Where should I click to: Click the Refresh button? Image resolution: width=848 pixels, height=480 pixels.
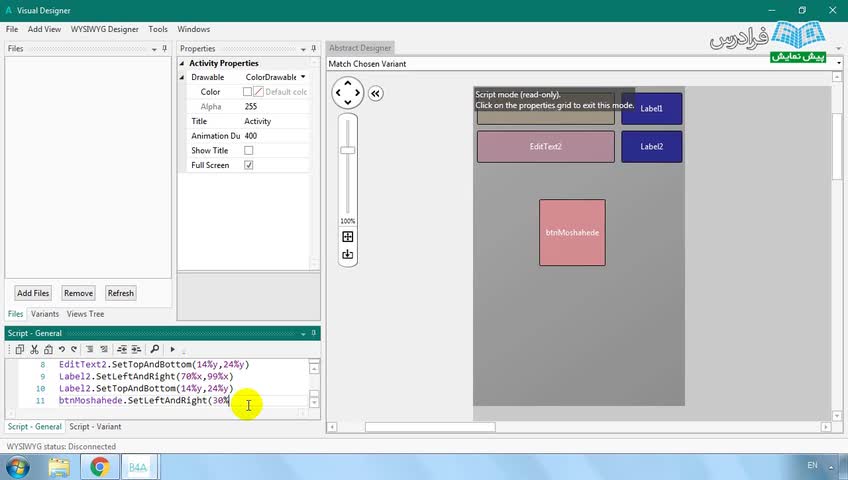coord(121,293)
